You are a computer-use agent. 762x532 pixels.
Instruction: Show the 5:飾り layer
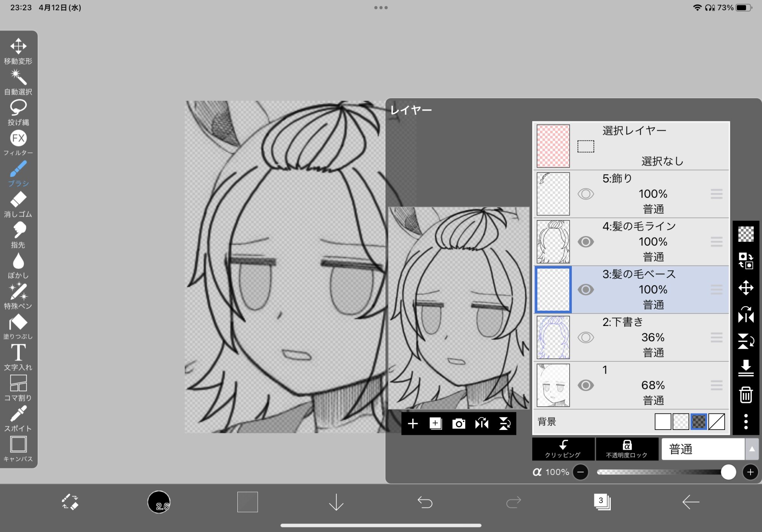pyautogui.click(x=586, y=194)
